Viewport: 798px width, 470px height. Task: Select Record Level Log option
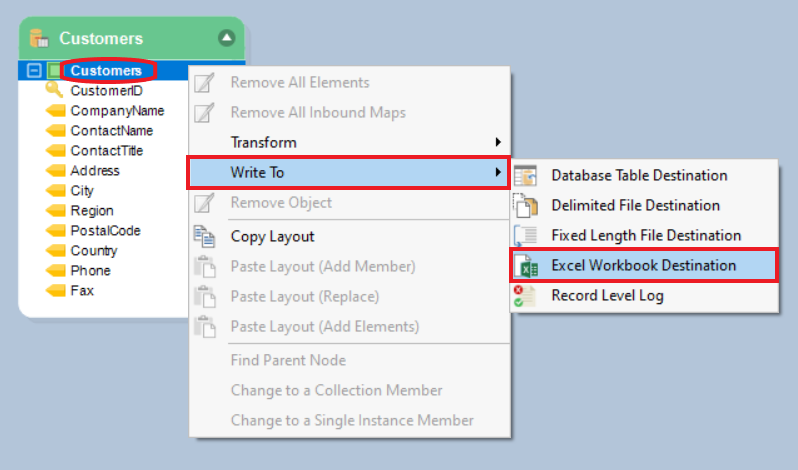pyautogui.click(x=607, y=296)
